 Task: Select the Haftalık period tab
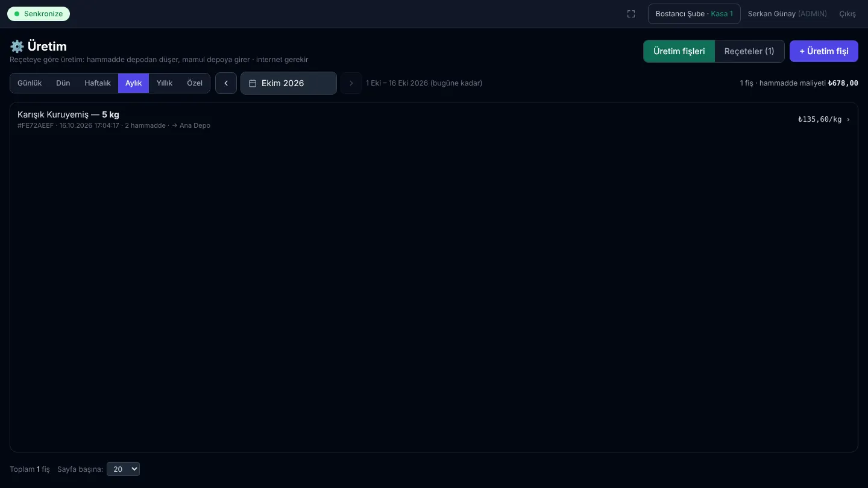tap(98, 83)
